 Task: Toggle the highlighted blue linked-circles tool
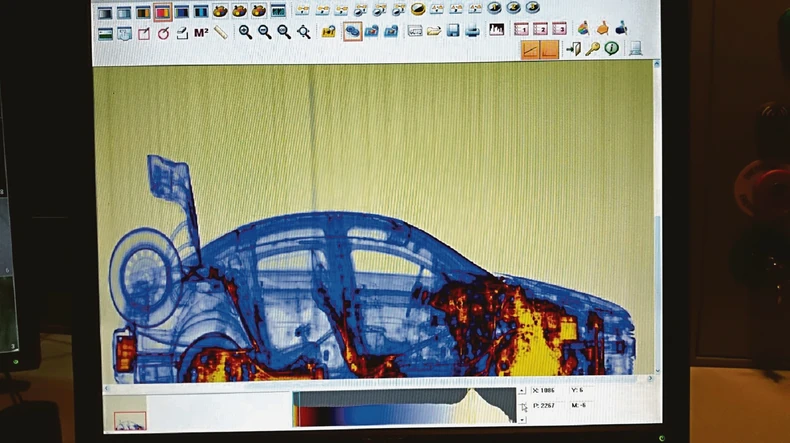click(x=352, y=32)
